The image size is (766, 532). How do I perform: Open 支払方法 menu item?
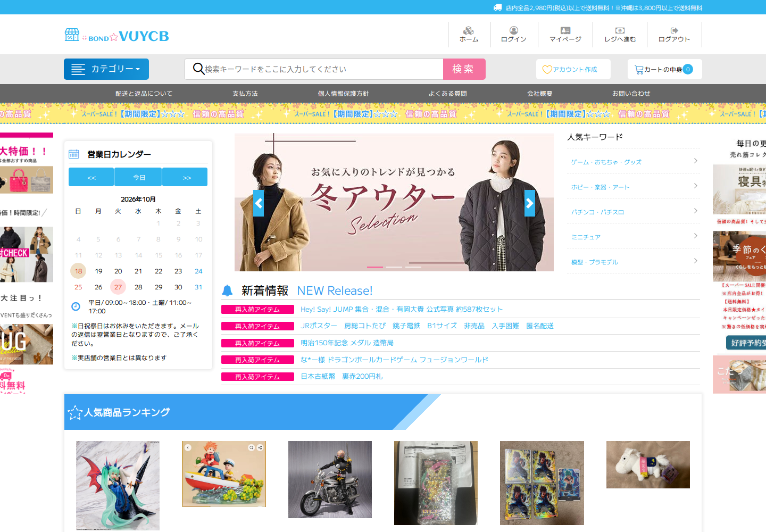tap(245, 94)
